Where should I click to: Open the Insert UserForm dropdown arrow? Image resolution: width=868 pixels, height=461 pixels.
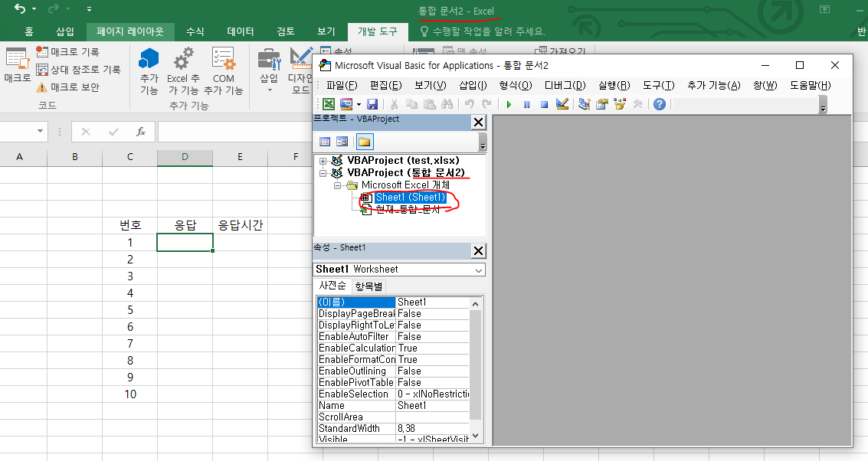[x=359, y=104]
